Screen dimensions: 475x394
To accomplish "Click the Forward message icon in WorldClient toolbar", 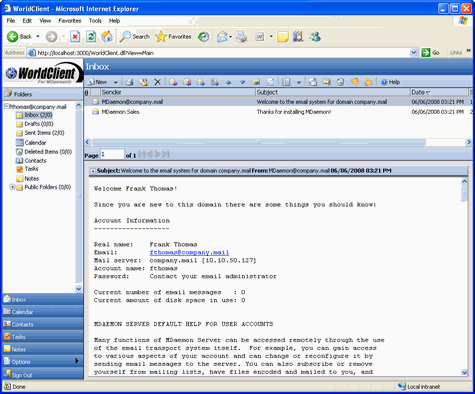I will [x=201, y=82].
